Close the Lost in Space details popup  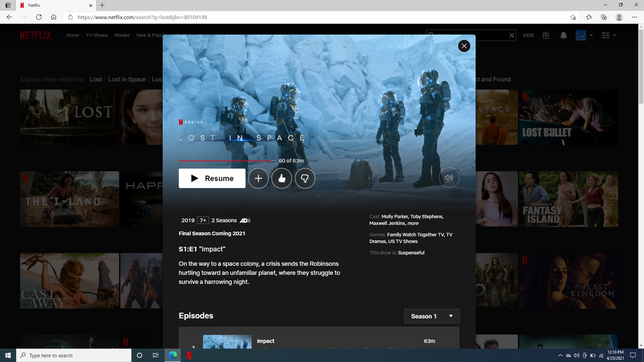tap(464, 46)
